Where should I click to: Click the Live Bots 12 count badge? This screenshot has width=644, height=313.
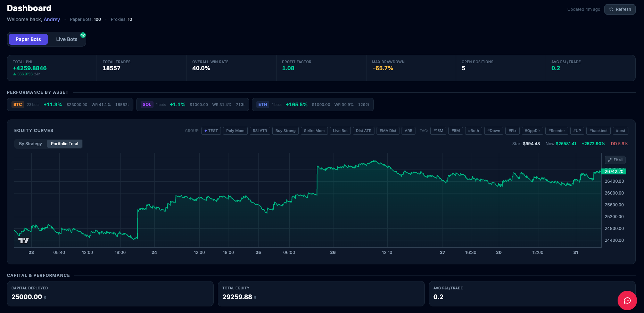[x=83, y=35]
